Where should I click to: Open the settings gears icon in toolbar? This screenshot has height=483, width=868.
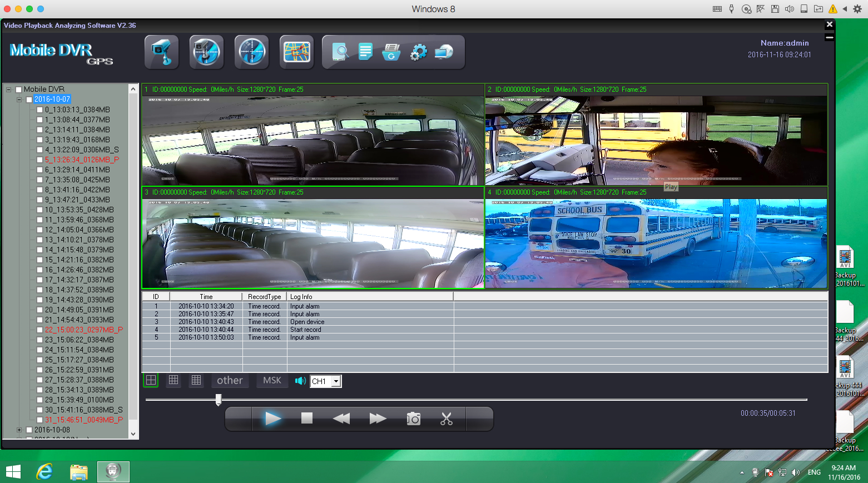pyautogui.click(x=418, y=52)
